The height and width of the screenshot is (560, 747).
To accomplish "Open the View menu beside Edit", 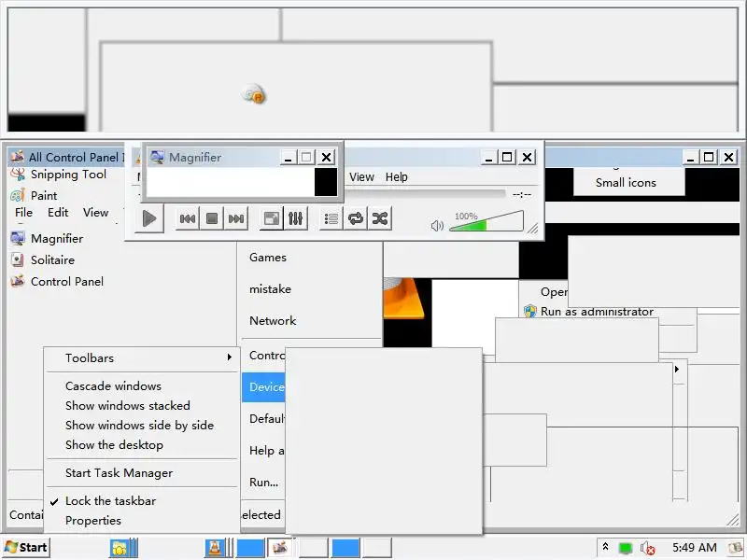I will click(96, 213).
